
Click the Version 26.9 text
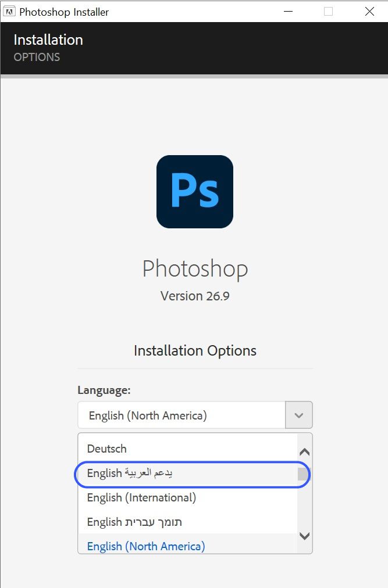(195, 296)
